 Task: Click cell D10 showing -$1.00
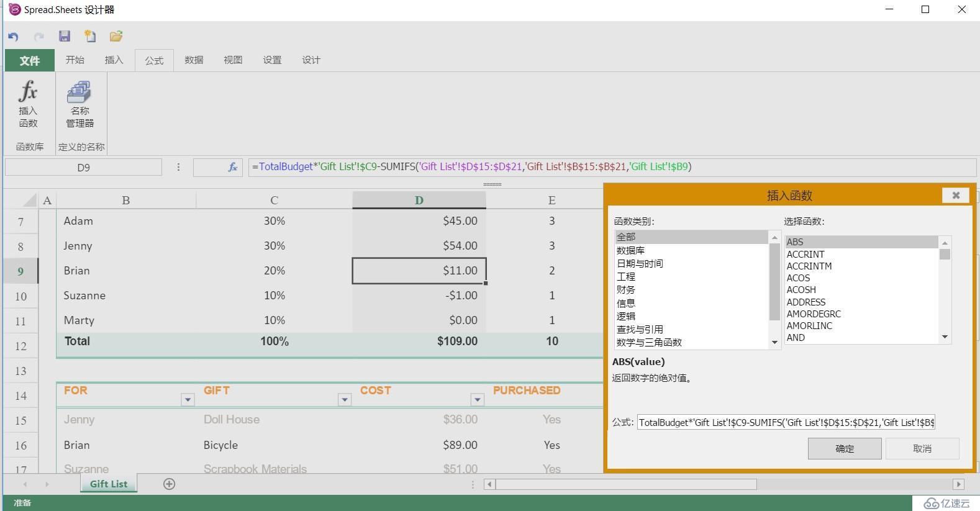click(x=419, y=296)
